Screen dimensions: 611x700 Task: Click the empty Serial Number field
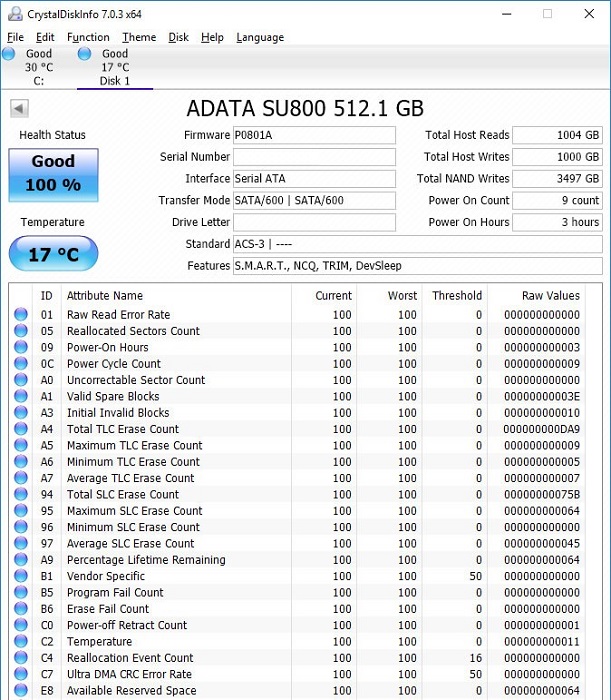[x=314, y=157]
